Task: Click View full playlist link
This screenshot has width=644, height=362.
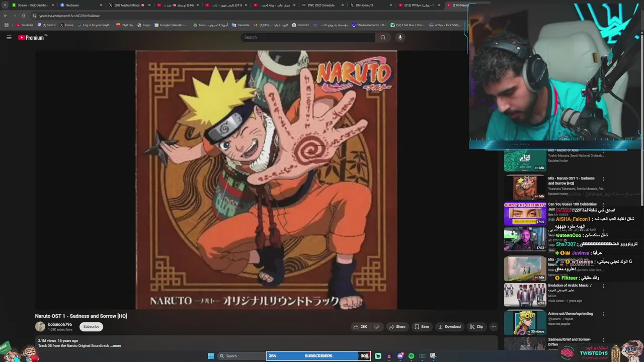Action: click(559, 324)
